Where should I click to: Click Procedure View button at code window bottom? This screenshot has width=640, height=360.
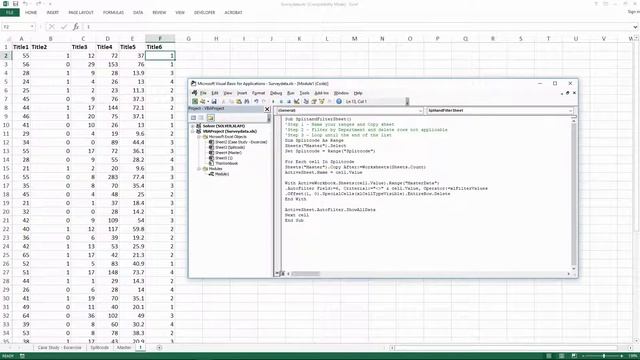[277, 274]
